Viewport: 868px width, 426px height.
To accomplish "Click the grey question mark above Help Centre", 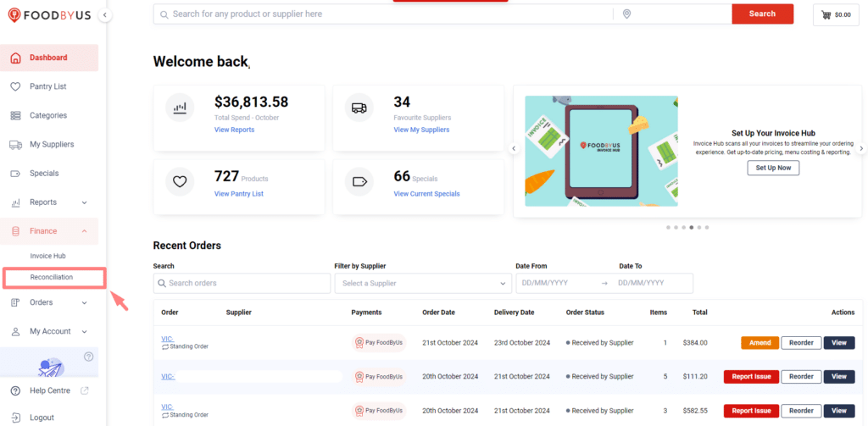I will pos(88,357).
